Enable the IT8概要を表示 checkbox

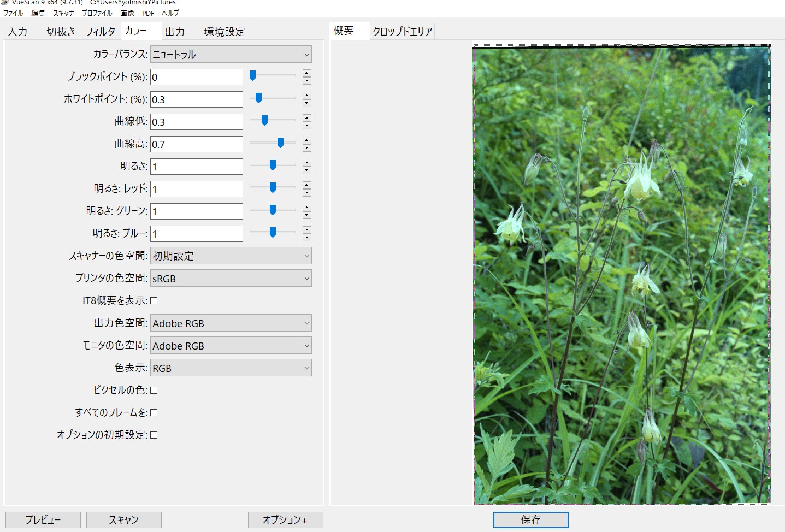coord(154,300)
